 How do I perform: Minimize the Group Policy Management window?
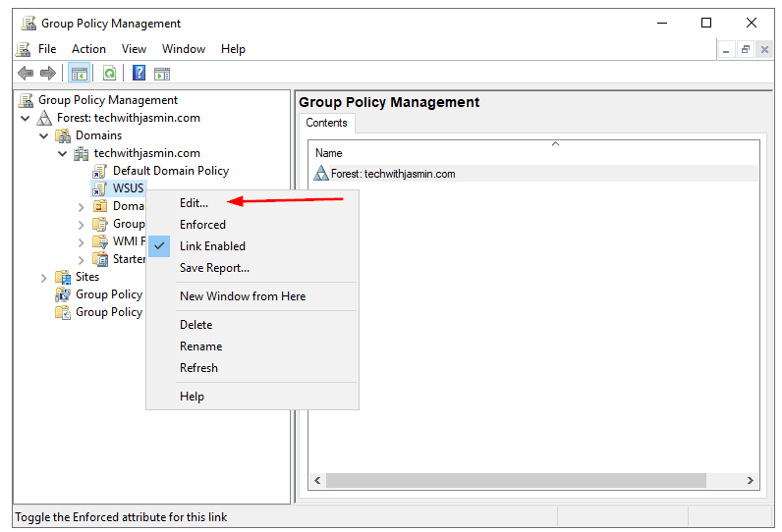pyautogui.click(x=662, y=23)
